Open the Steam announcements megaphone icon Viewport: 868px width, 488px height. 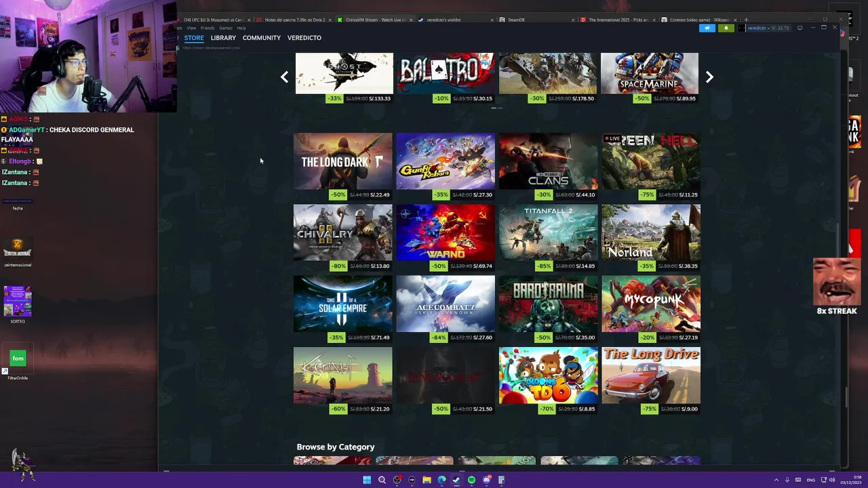pyautogui.click(x=707, y=28)
